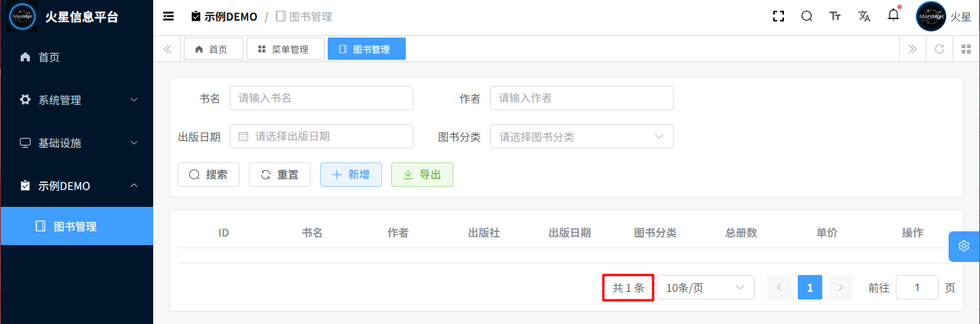The image size is (980, 324).
Task: Click the tab grid menu icon
Action: click(966, 49)
